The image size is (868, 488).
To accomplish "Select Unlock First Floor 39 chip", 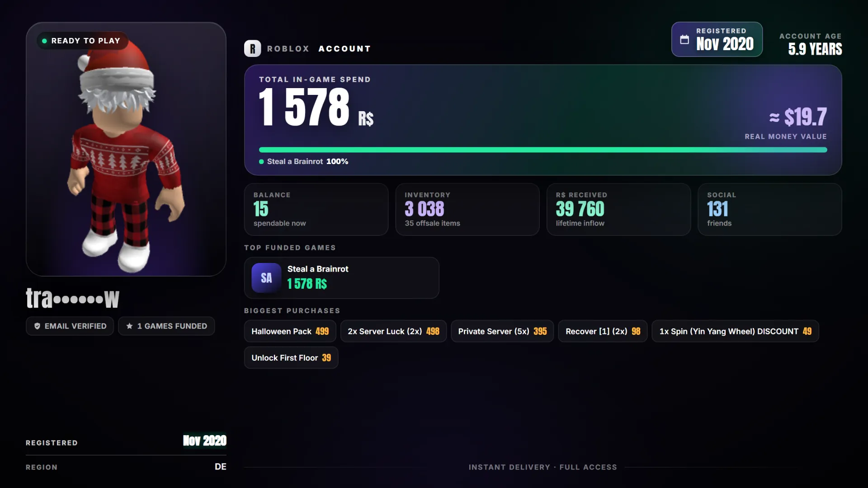I will [291, 357].
